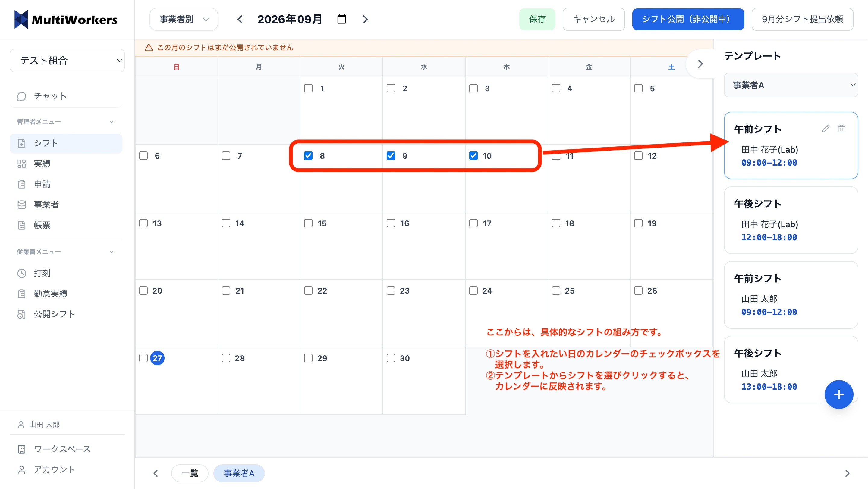
Task: Open the 事業者別 view dropdown
Action: [x=184, y=19]
